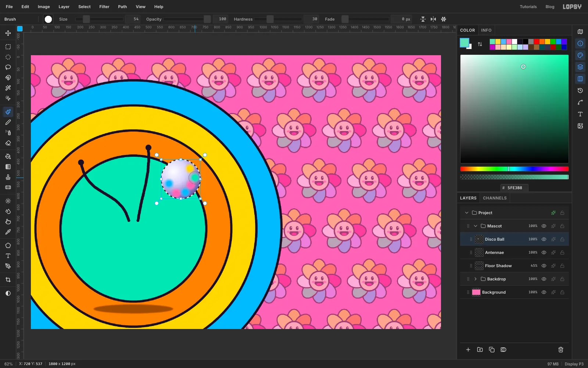Select the Pencil tool
The image size is (588, 368).
(8, 122)
